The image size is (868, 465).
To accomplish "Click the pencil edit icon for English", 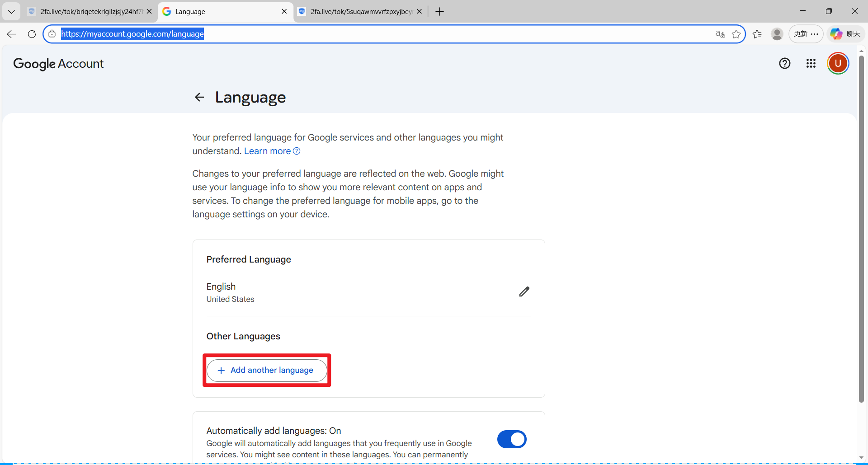I will point(524,292).
